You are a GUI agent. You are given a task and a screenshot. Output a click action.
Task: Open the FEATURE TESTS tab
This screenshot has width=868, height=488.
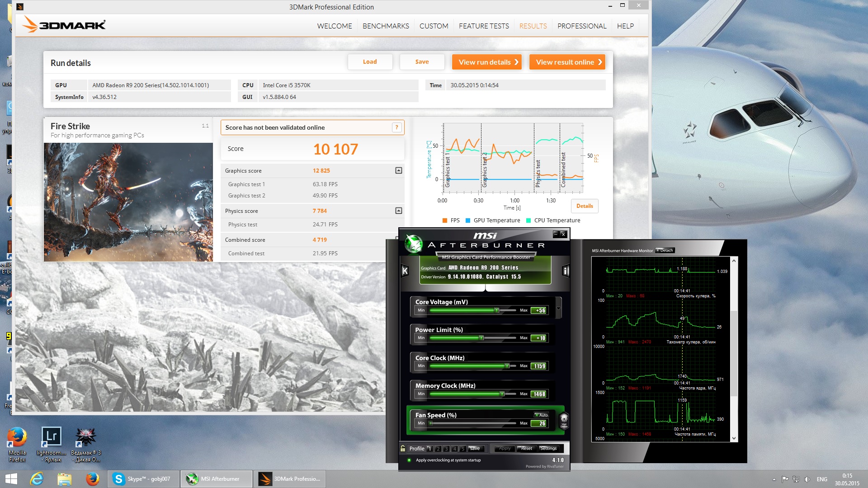[484, 26]
